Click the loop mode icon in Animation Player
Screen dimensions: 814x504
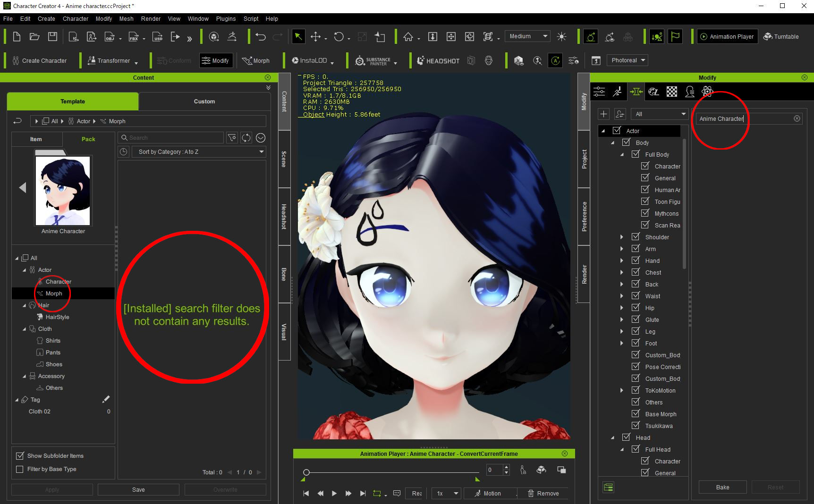[x=377, y=493]
